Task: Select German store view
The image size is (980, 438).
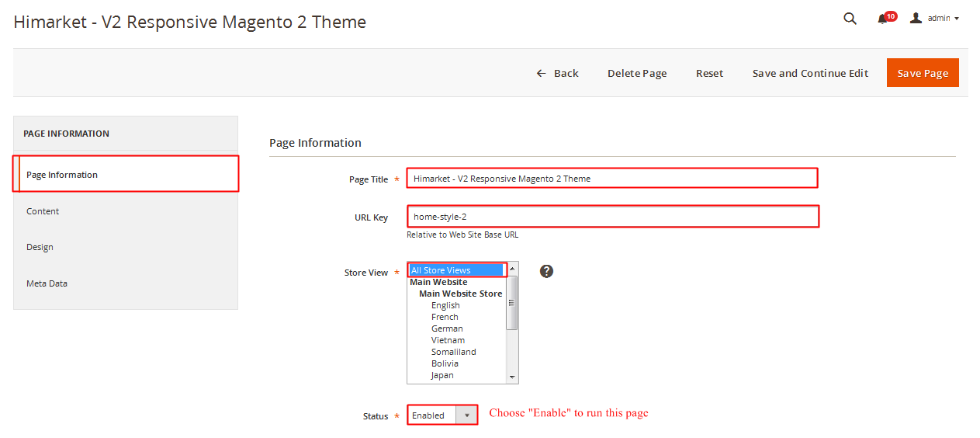Action: pos(447,328)
